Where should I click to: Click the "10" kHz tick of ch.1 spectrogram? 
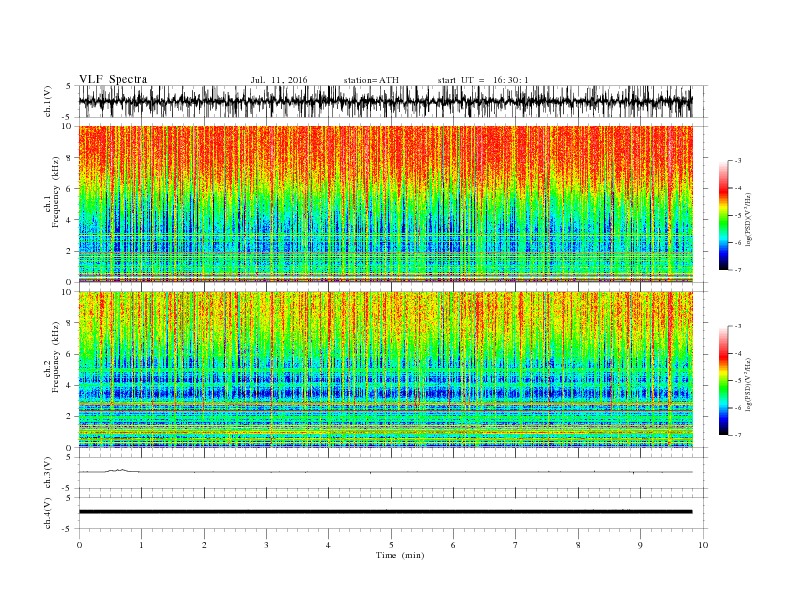pyautogui.click(x=68, y=126)
